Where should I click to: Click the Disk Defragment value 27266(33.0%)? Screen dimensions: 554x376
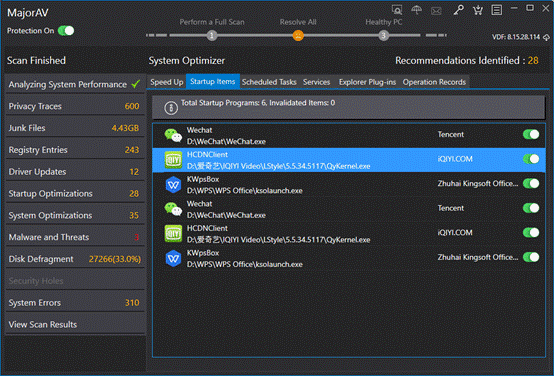pyautogui.click(x=115, y=259)
